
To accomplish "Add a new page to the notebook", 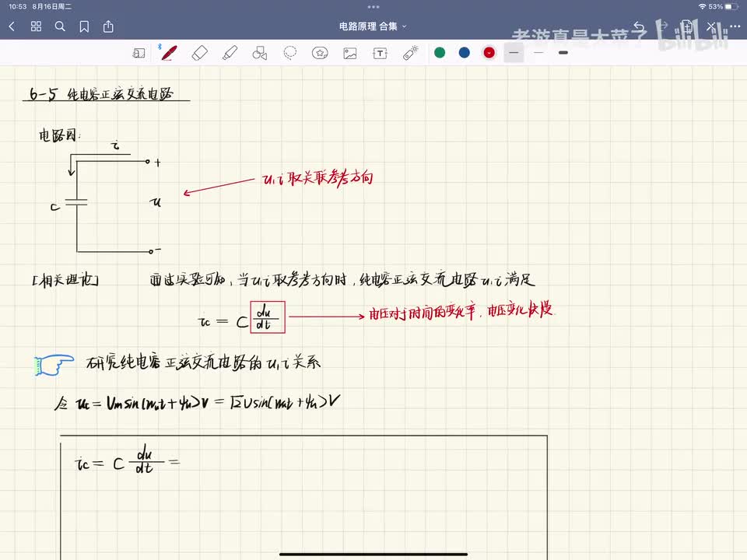I will pyautogui.click(x=686, y=26).
